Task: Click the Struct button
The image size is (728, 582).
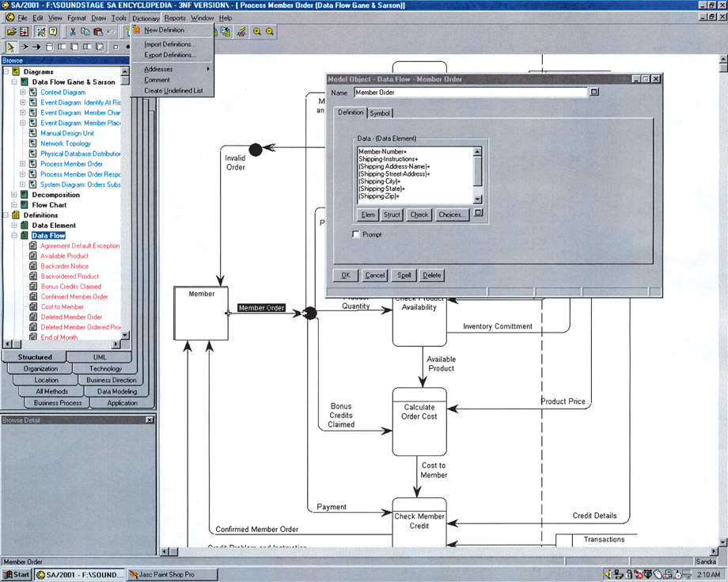Action: click(x=392, y=215)
